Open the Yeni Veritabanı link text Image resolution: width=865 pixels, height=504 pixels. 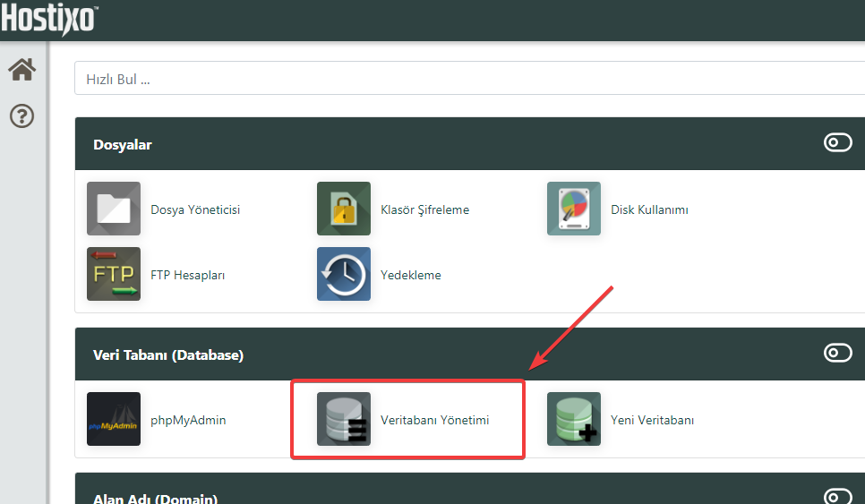[x=652, y=420]
